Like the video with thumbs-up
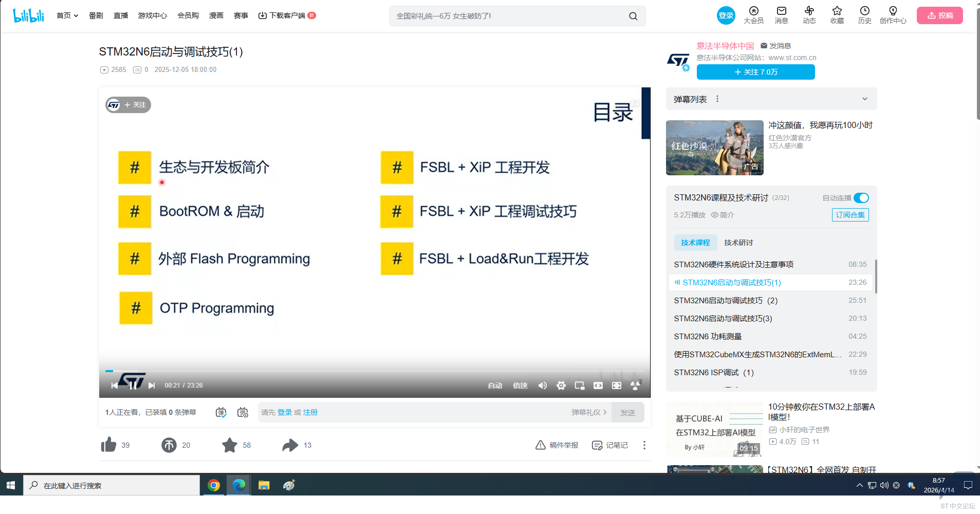 pyautogui.click(x=109, y=445)
